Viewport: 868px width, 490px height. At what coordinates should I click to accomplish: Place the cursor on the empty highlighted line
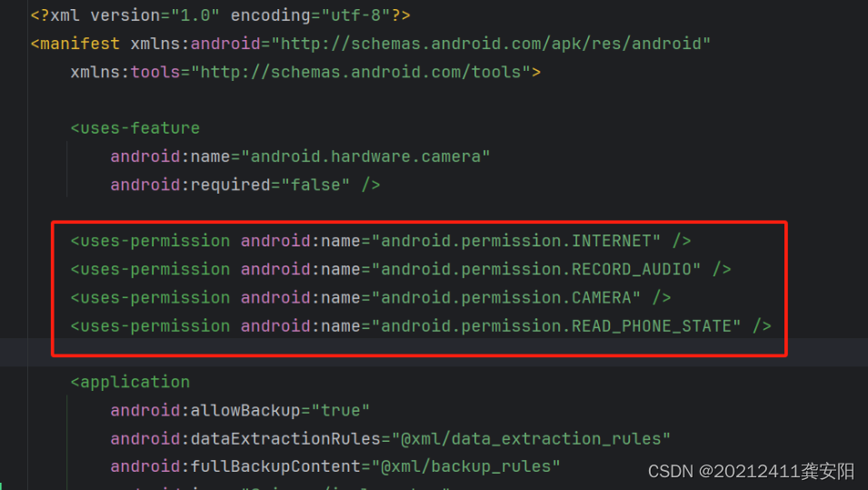point(434,352)
